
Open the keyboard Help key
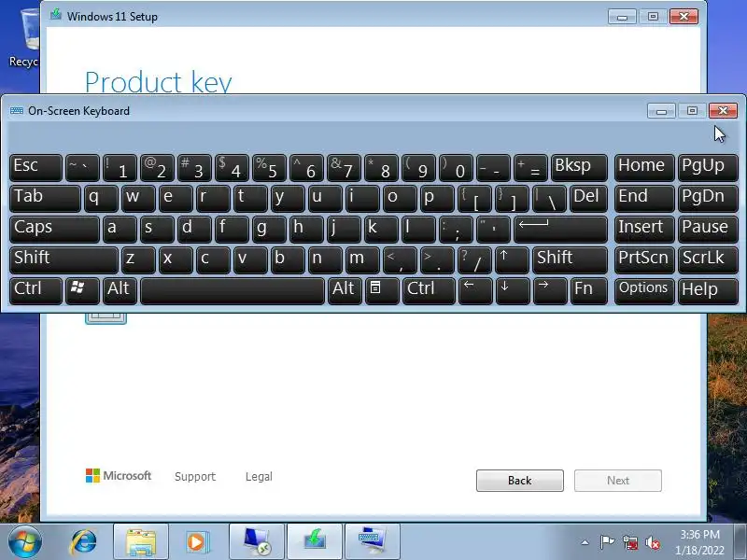708,290
